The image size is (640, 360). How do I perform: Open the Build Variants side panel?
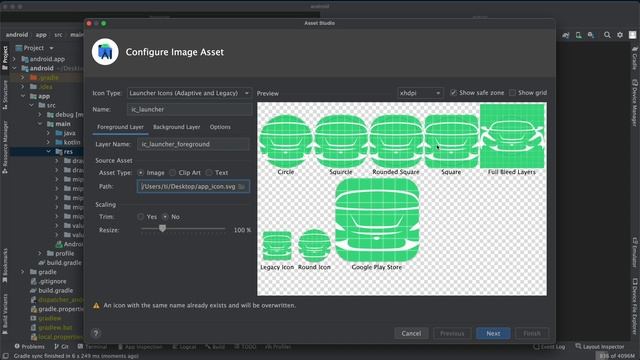pos(5,314)
